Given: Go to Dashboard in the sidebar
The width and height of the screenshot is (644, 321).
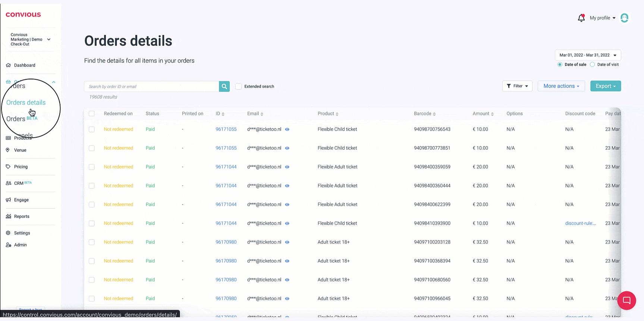Looking at the screenshot, I should tap(25, 65).
